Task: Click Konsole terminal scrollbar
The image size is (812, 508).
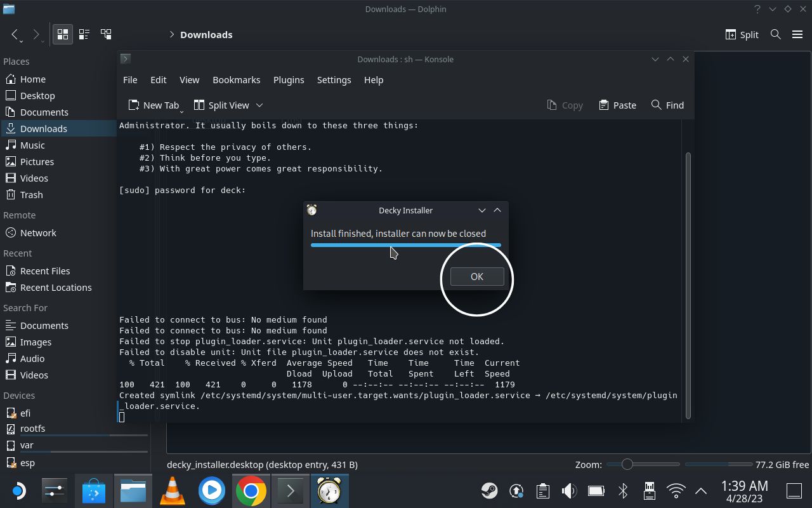Action: click(687, 286)
